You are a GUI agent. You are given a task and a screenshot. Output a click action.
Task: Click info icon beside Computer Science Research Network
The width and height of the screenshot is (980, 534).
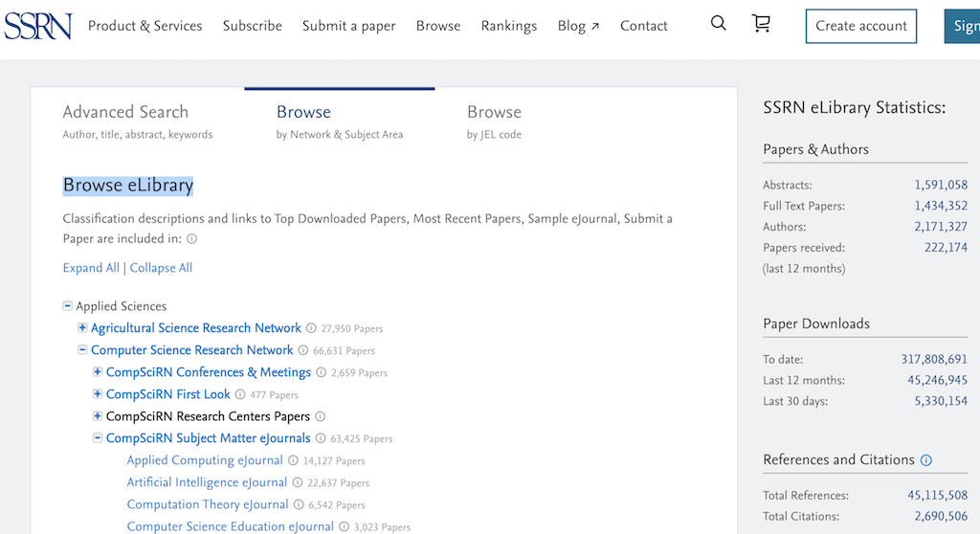pos(303,350)
